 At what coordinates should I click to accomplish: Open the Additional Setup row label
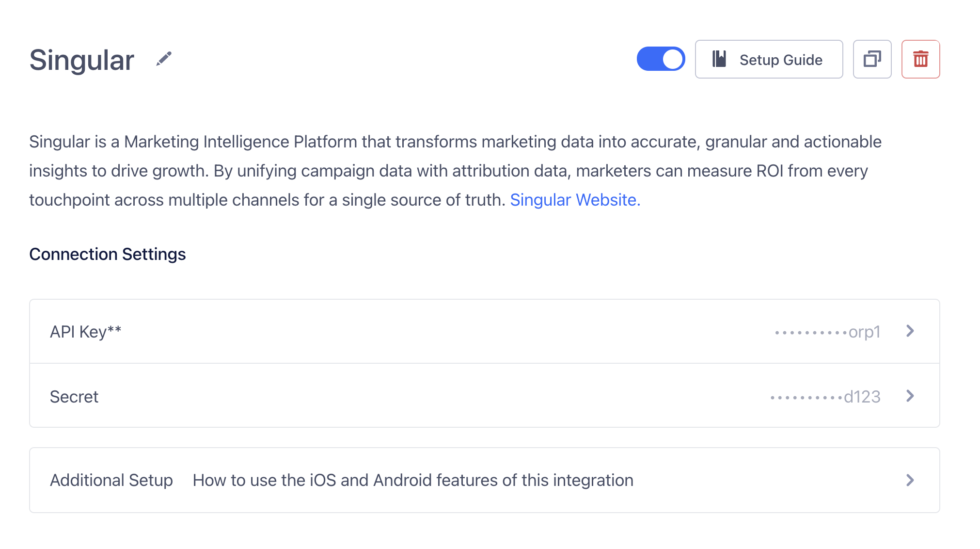point(111,480)
